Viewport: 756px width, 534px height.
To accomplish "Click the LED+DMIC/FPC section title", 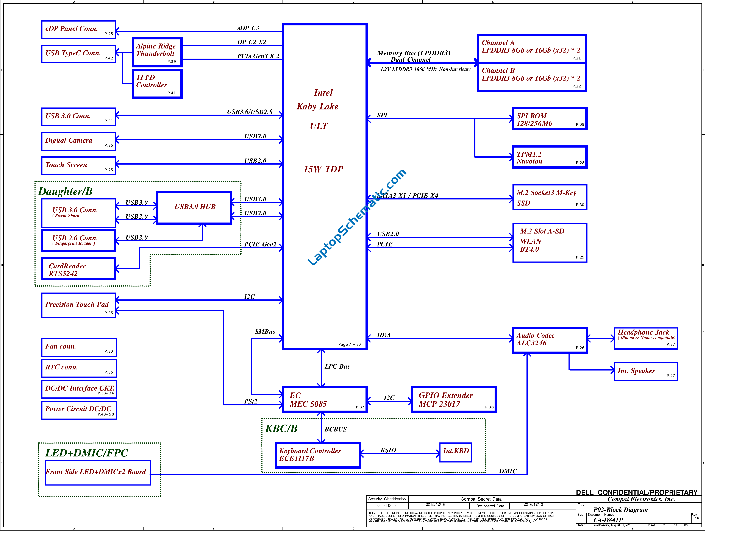I will point(87,453).
